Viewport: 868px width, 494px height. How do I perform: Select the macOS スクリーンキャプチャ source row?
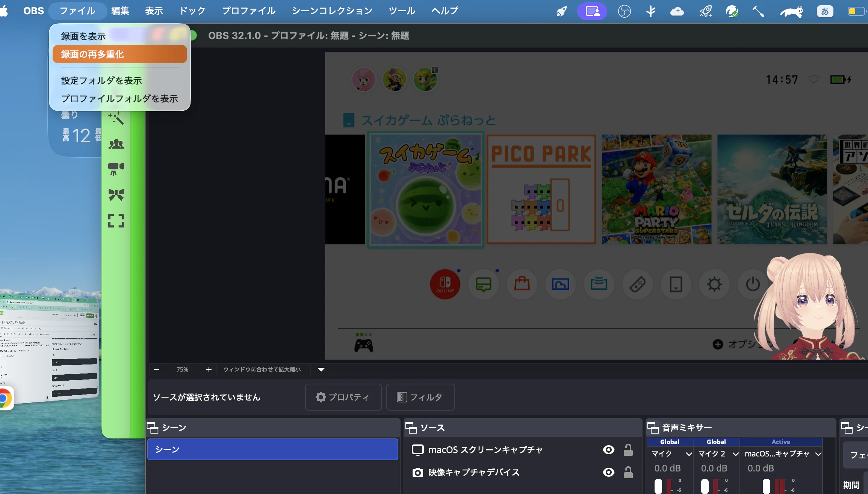click(523, 450)
